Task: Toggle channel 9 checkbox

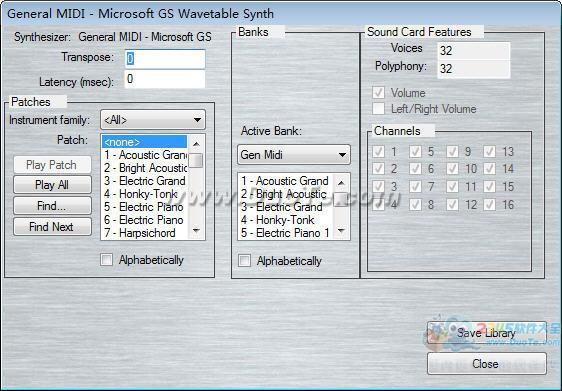Action: pos(453,152)
